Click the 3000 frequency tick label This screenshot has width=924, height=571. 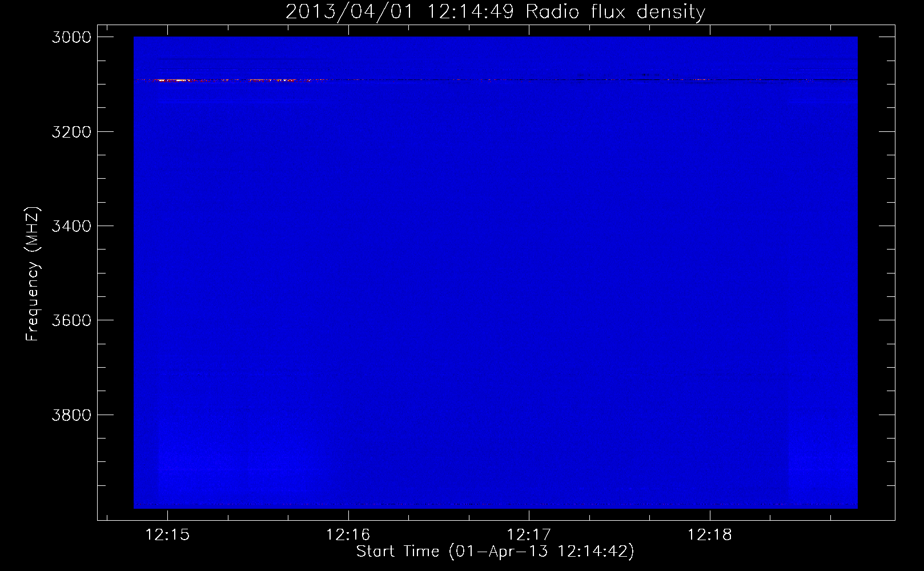point(71,37)
